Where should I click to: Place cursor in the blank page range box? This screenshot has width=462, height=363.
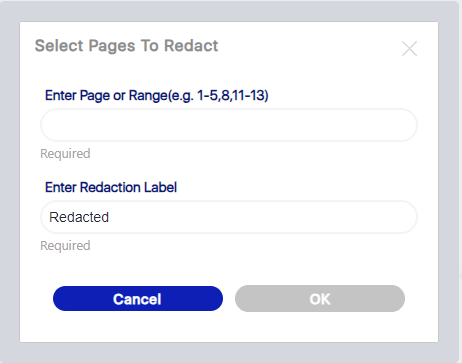coord(229,125)
